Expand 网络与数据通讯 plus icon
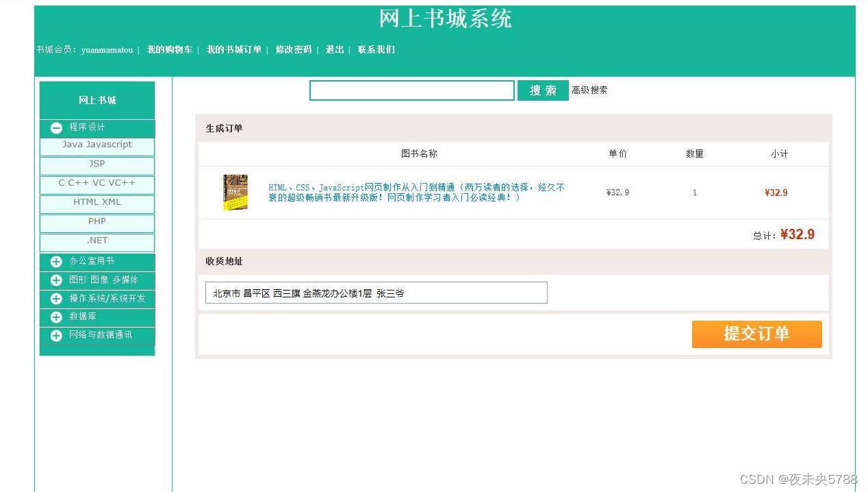The width and height of the screenshot is (868, 492). [56, 336]
